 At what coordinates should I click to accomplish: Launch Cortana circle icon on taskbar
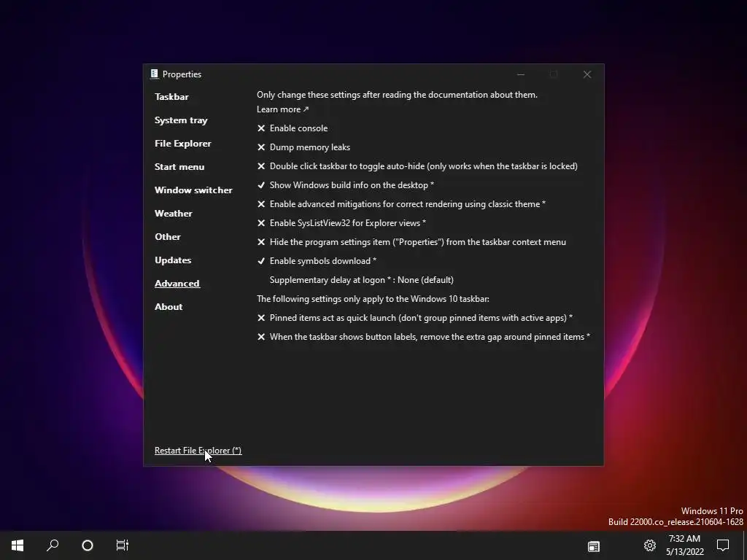[88, 545]
